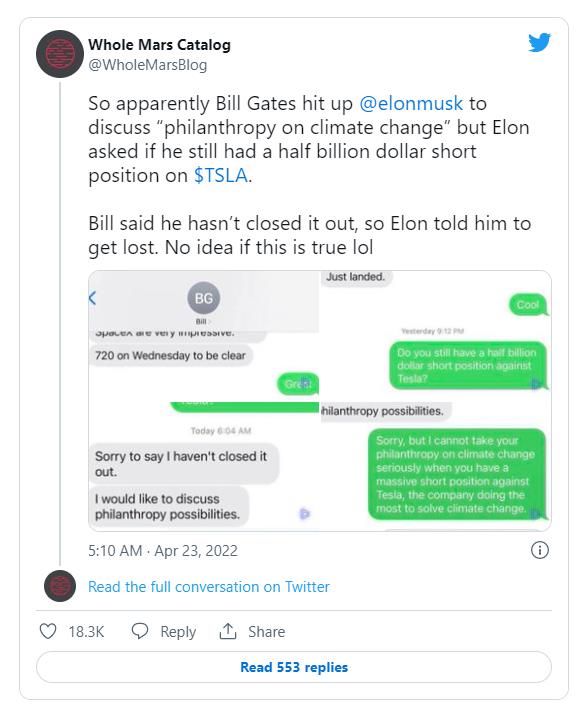Click the back chevron in message screenshot
The width and height of the screenshot is (585, 725).
click(92, 298)
